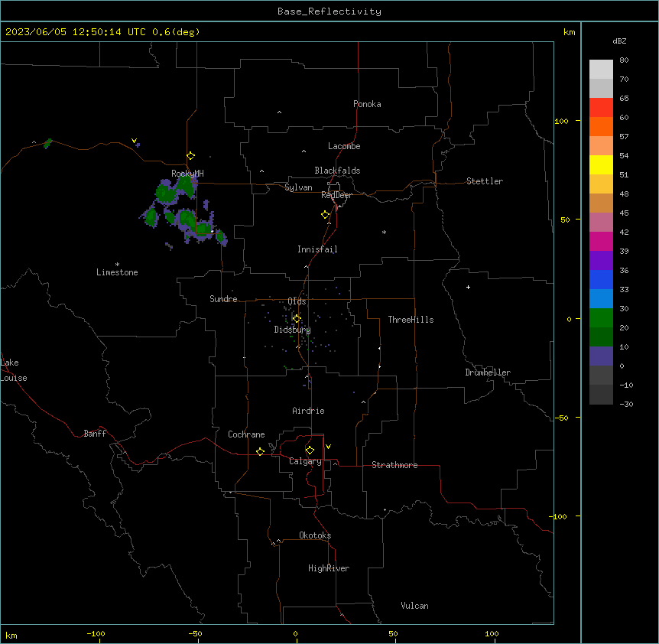The height and width of the screenshot is (644, 659).
Task: Select the light blue 30-33 dBZ swatch
Action: pos(601,298)
